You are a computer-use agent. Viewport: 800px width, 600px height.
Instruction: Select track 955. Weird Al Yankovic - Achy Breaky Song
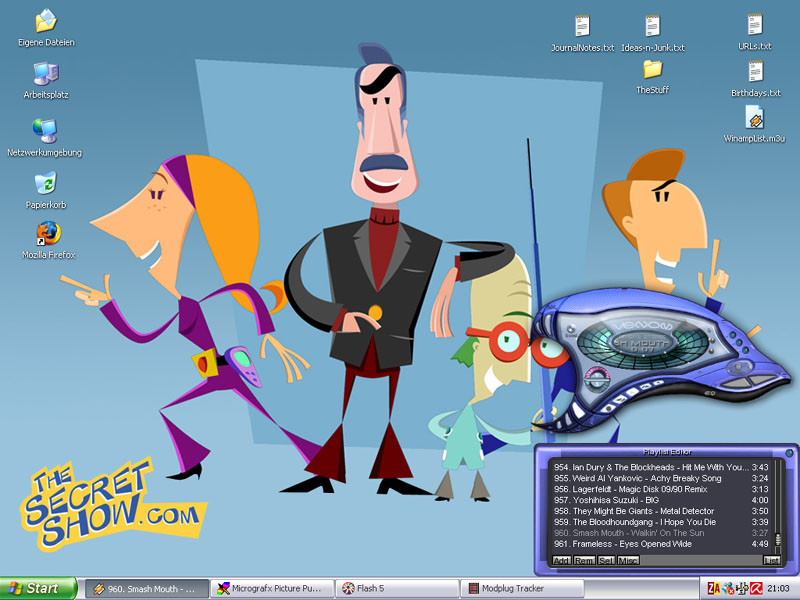coord(661,479)
